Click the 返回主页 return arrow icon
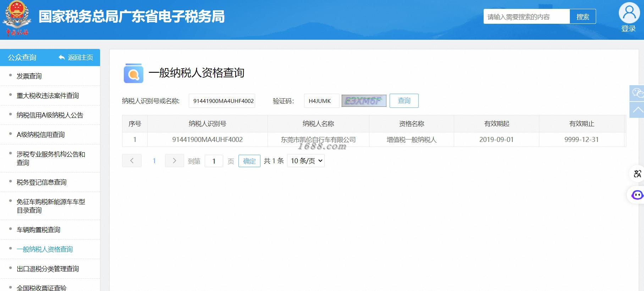Screen dimensions: 644x291 pos(62,57)
